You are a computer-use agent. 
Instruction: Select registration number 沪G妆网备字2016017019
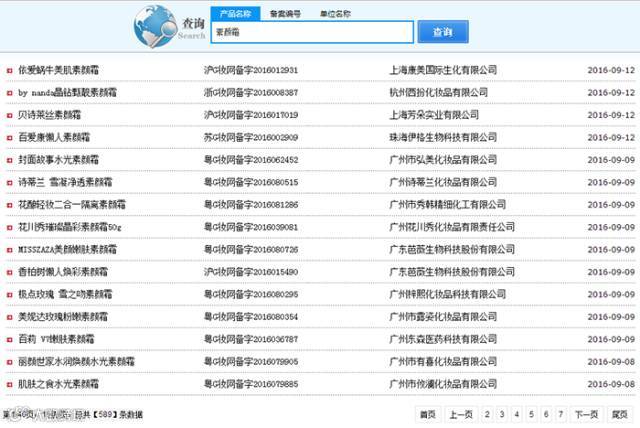click(251, 115)
